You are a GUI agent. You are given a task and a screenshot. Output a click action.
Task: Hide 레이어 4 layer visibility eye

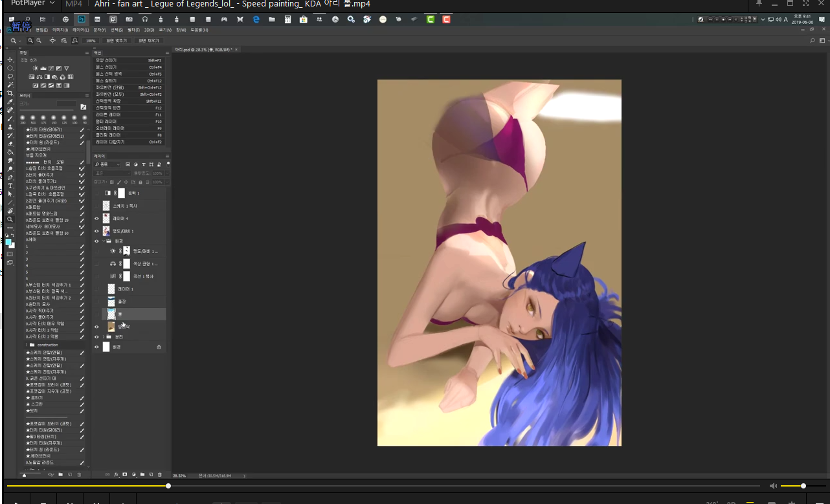[97, 219]
